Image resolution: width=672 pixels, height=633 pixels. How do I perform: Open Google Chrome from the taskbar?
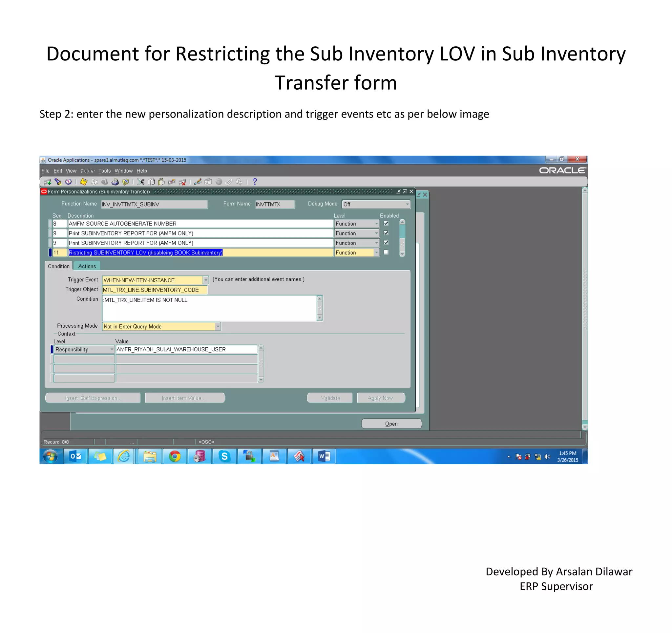pyautogui.click(x=175, y=456)
